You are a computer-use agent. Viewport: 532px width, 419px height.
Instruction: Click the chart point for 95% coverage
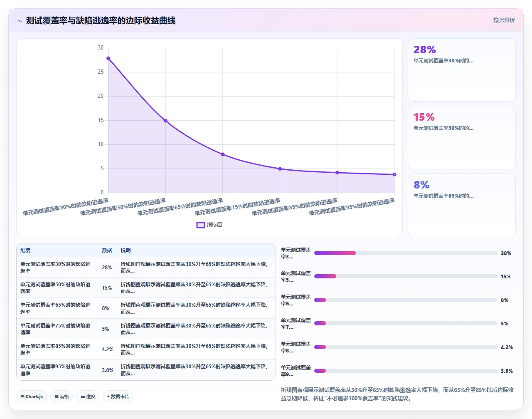click(394, 175)
